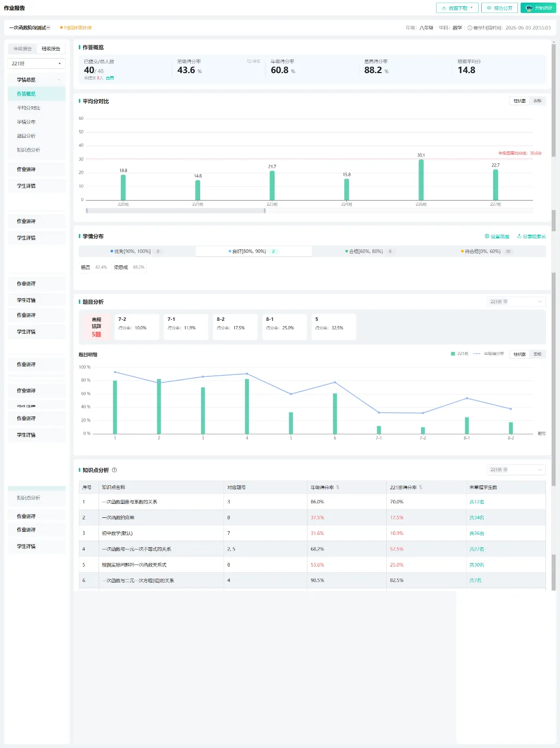560x748 pixels.
Task: Click the eye icon on 报告公开
Action: [x=489, y=8]
